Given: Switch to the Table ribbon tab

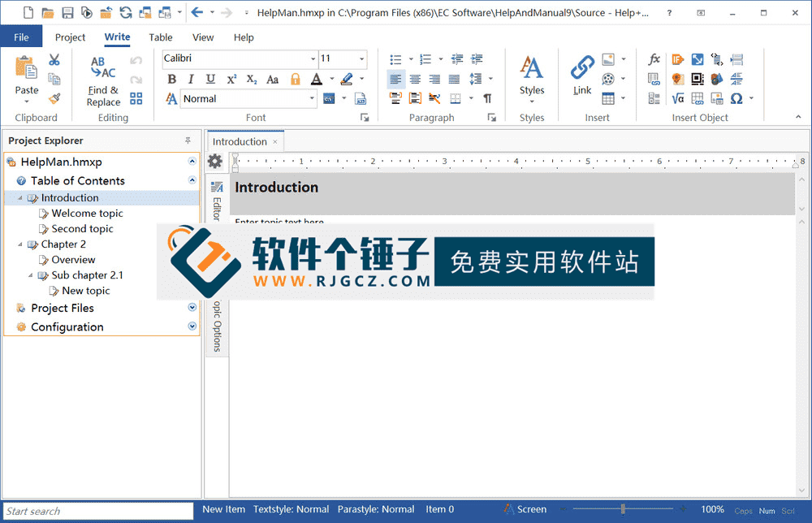Looking at the screenshot, I should pyautogui.click(x=160, y=37).
